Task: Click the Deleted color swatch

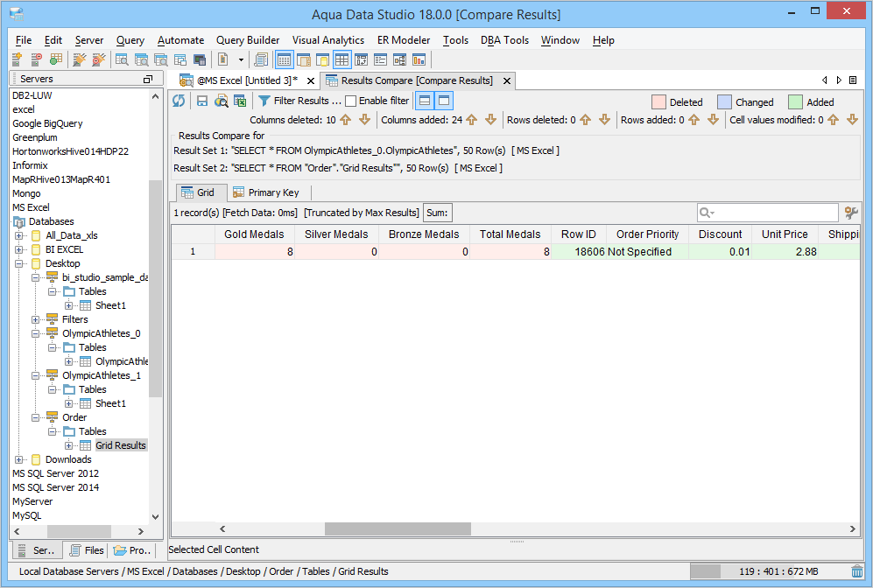Action: pos(658,101)
